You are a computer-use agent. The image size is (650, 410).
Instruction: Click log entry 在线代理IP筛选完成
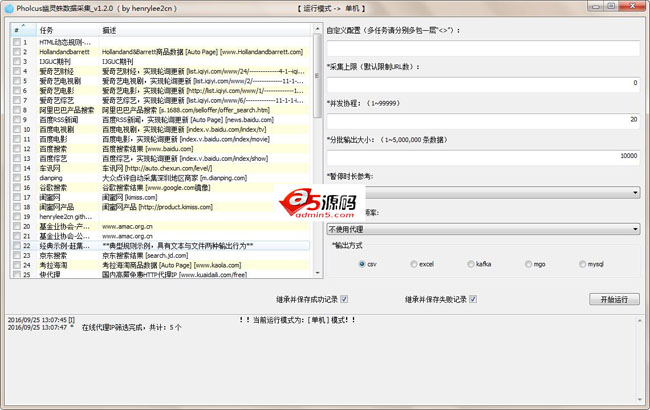coord(131,328)
